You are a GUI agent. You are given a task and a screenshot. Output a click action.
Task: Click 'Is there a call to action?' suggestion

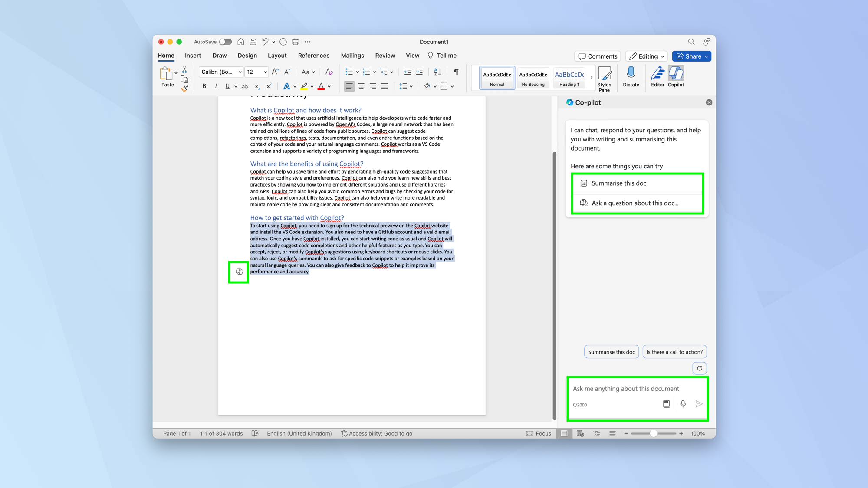[674, 352]
